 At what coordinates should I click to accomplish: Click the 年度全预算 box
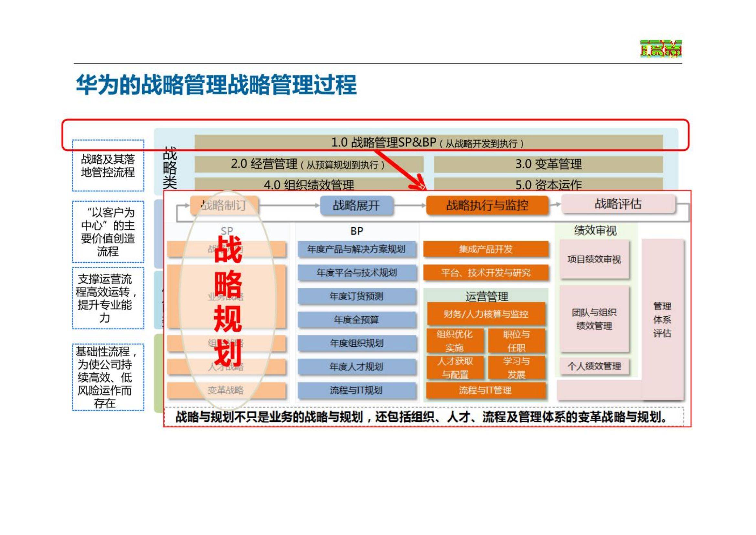tap(357, 320)
